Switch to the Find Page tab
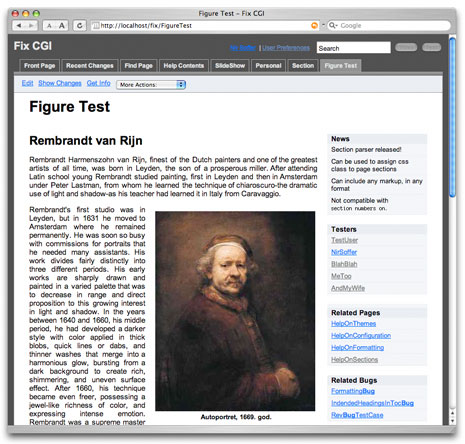This screenshot has height=444, width=465. tap(138, 66)
